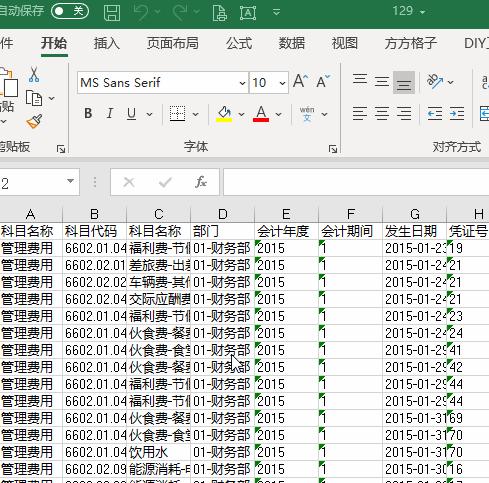
Task: Align cell text left
Action: (x=360, y=114)
